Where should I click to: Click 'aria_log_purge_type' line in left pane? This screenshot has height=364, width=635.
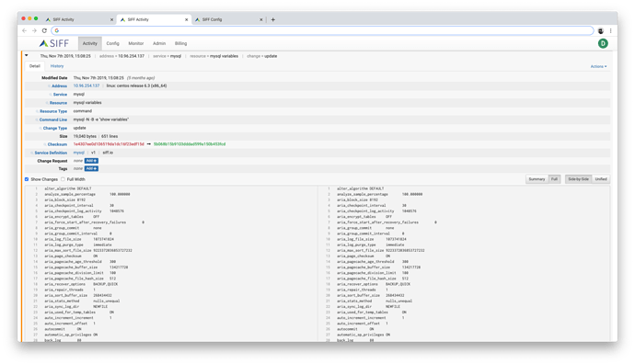(x=77, y=245)
